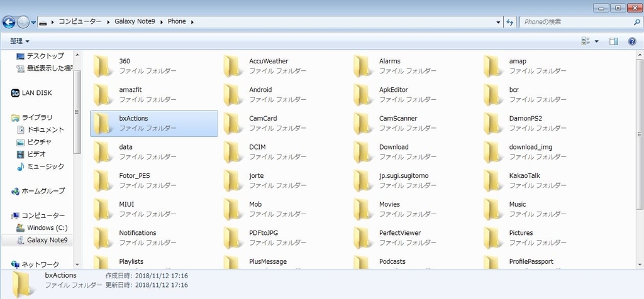Select ビデオ library in sidebar
644x299 pixels.
tap(31, 155)
